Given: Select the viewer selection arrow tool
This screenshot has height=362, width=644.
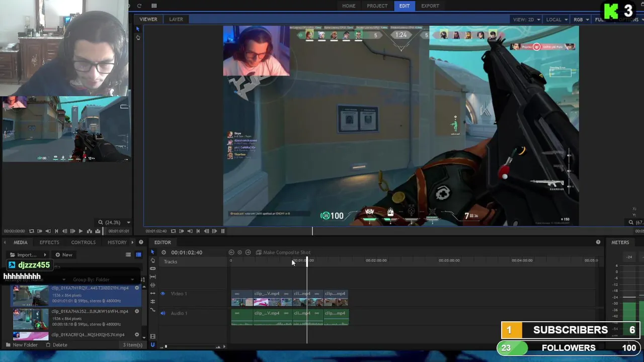Looking at the screenshot, I should pos(138,29).
